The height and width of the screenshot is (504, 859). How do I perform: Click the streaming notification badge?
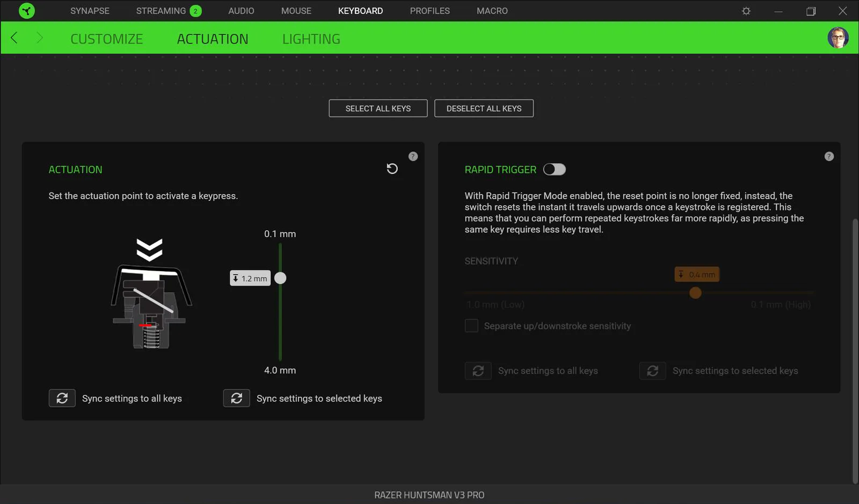pyautogui.click(x=195, y=11)
